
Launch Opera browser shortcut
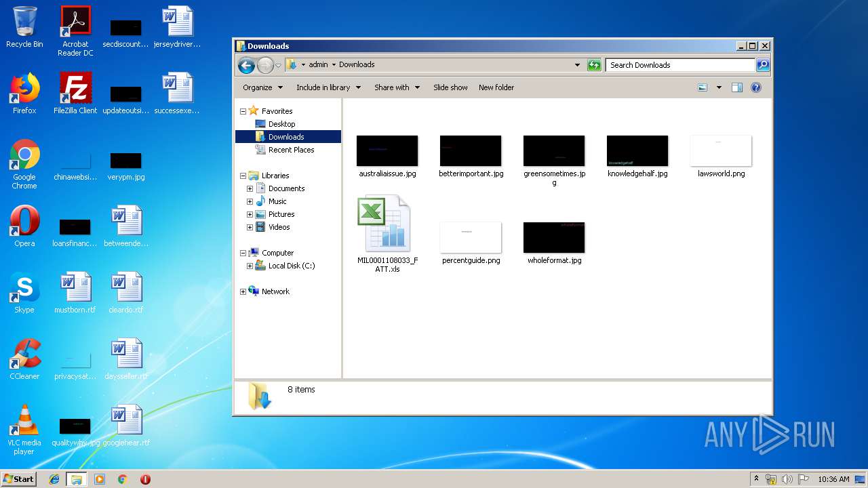pyautogui.click(x=24, y=226)
